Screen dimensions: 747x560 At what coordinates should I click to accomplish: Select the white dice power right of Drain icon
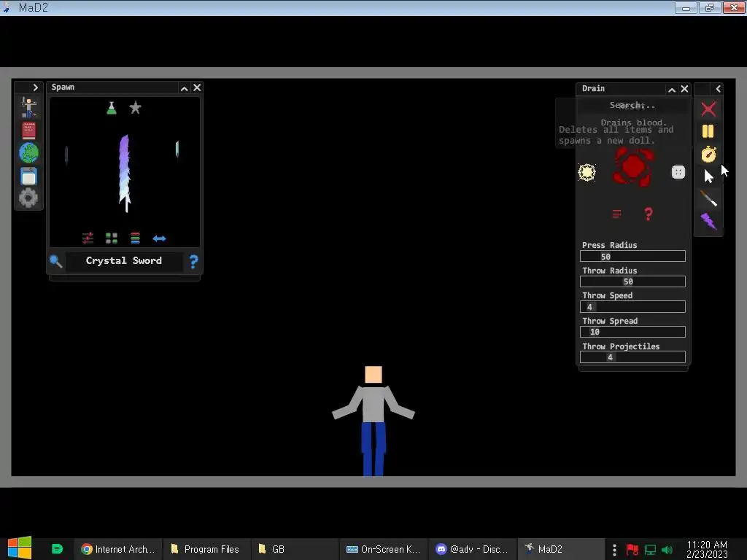click(678, 172)
